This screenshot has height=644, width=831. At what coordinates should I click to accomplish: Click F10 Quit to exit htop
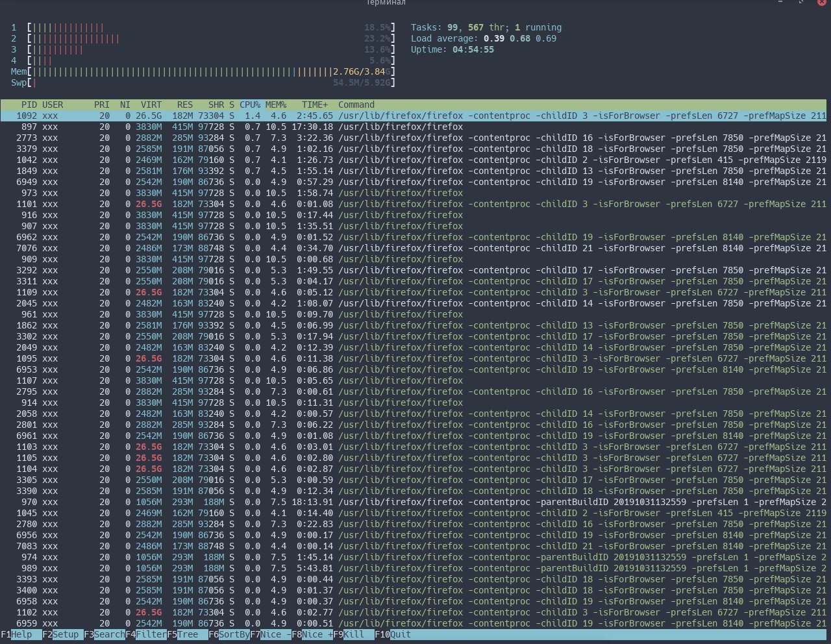coord(393,634)
